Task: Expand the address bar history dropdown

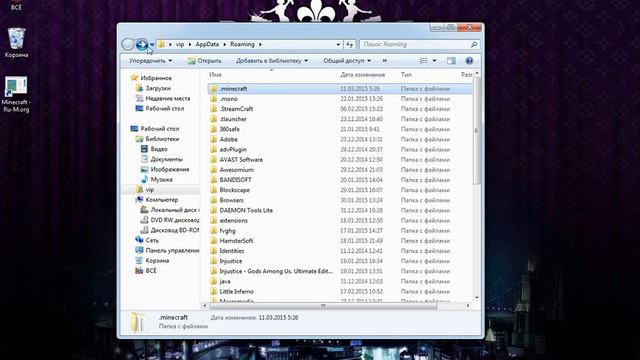Action: [x=338, y=44]
